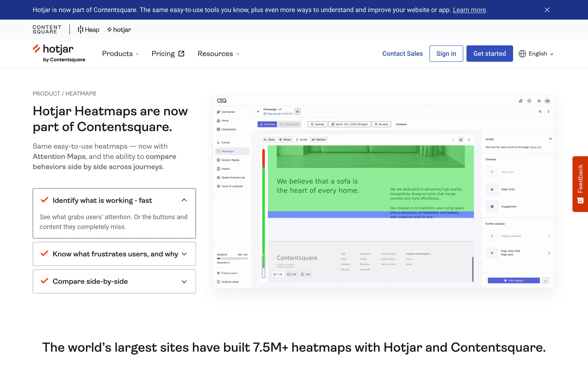Viewport: 588px width, 368px height.
Task: Click the Contentsquare logo in top strip
Action: click(47, 29)
